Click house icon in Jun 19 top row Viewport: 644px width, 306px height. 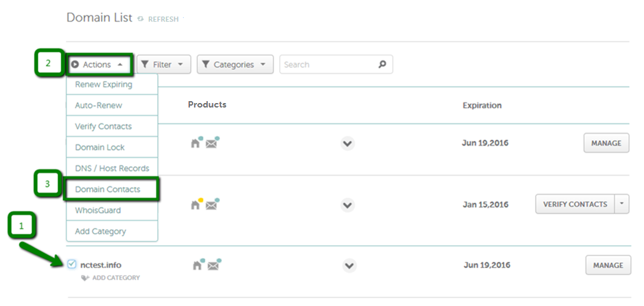[x=196, y=143]
